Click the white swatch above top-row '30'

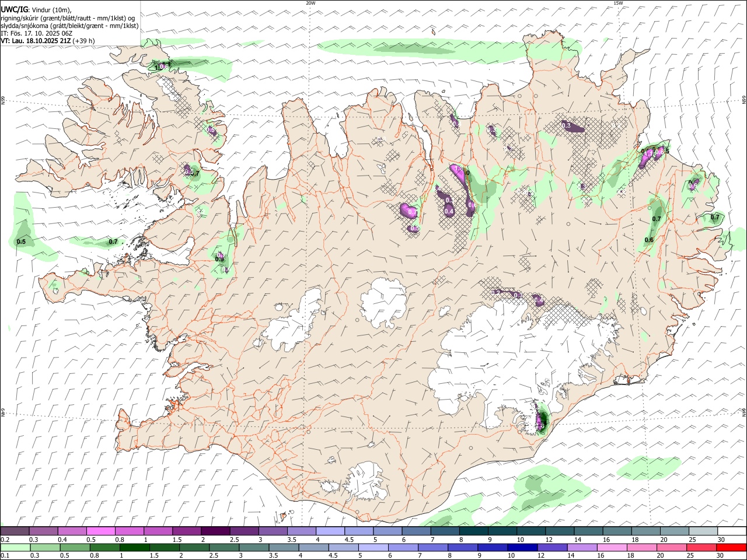(x=732, y=531)
